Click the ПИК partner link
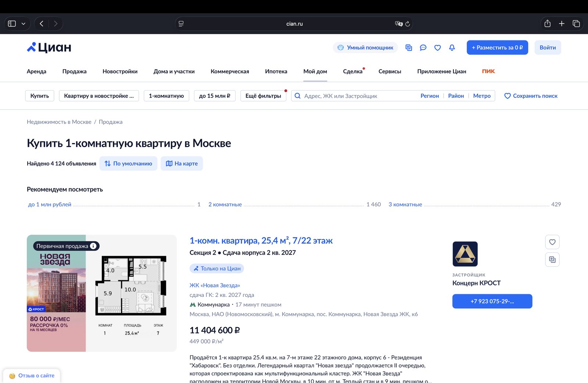This screenshot has height=383, width=588. pos(488,71)
